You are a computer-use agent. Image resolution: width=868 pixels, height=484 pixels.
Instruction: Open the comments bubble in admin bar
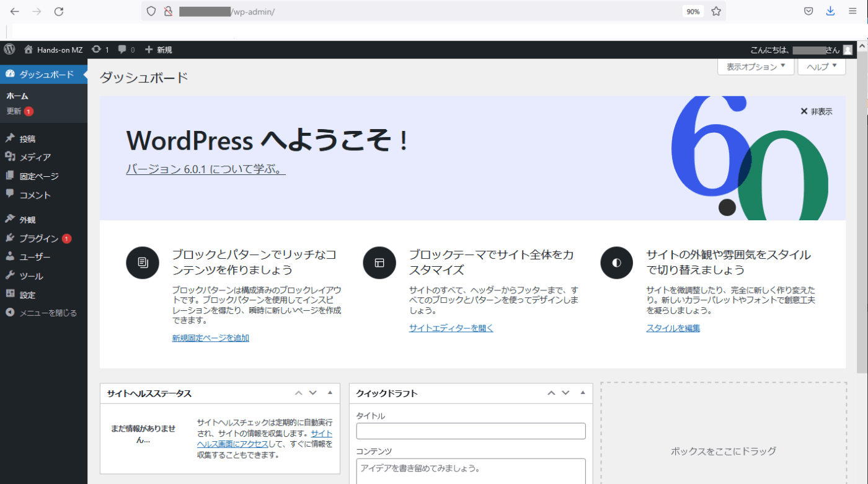pyautogui.click(x=123, y=50)
